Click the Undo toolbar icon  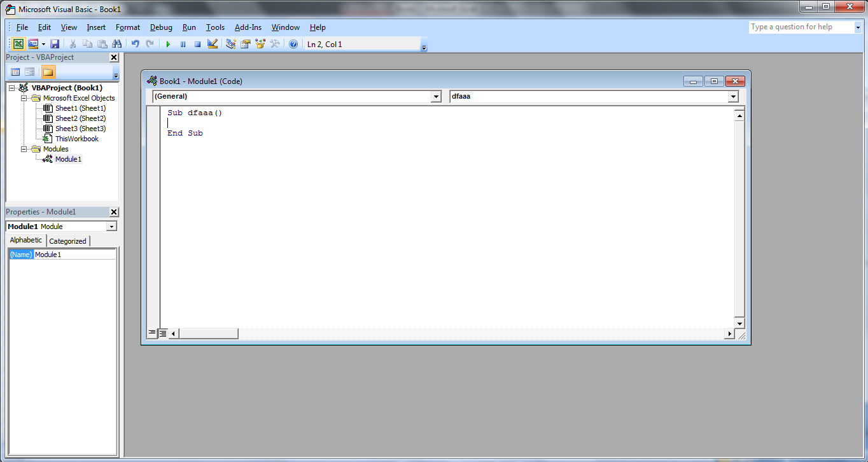(x=134, y=43)
